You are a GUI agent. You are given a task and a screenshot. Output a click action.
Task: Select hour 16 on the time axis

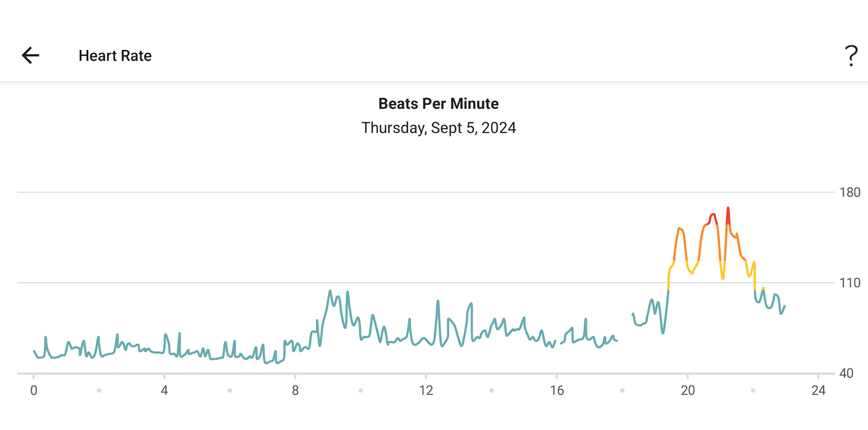point(557,390)
